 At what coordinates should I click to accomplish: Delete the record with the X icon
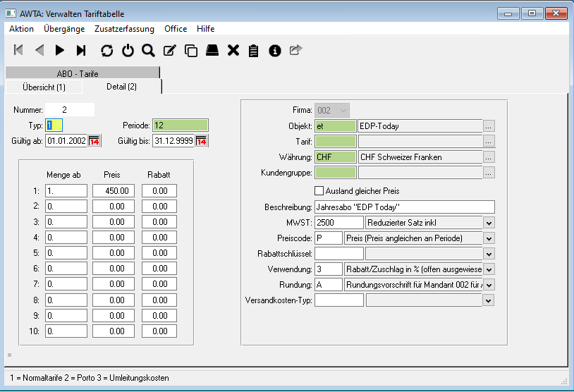233,50
